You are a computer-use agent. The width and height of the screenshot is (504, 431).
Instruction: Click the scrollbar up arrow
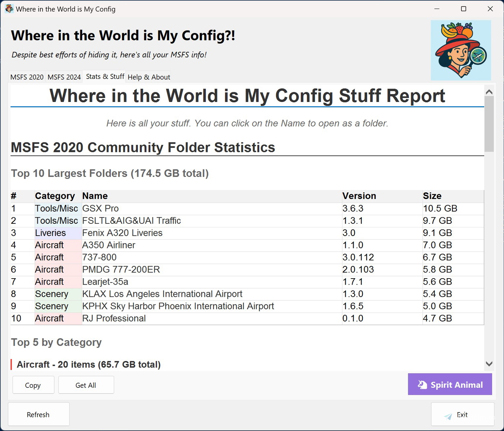click(x=489, y=92)
